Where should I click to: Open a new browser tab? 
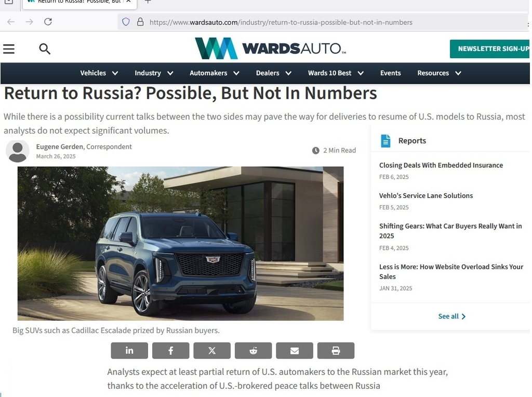pyautogui.click(x=148, y=2)
